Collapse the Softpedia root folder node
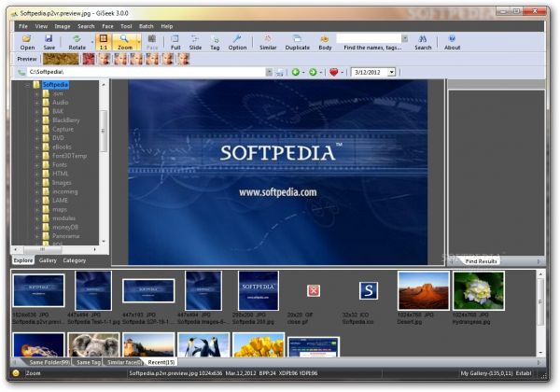Viewport: 560px width, 392px height. pos(26,85)
